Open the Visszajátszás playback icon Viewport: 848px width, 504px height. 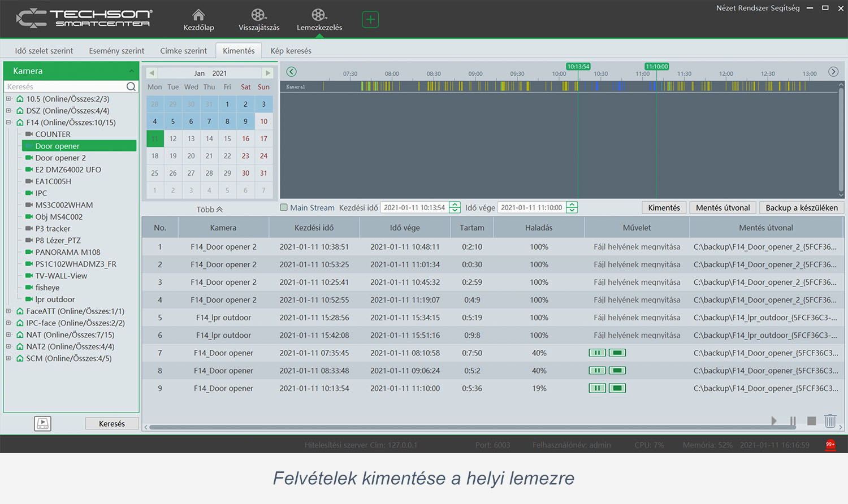coord(258,16)
